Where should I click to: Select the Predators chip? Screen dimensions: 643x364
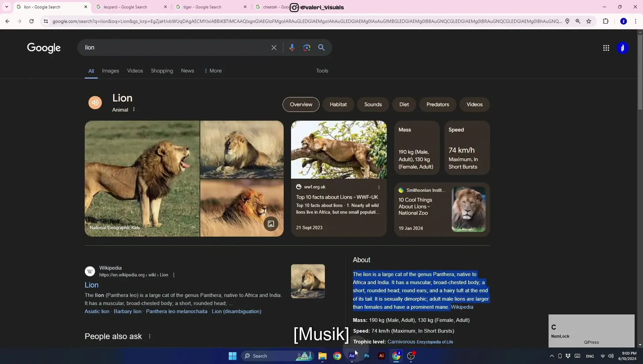[438, 104]
